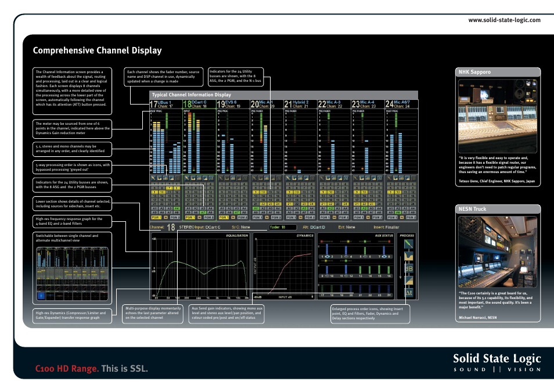This screenshot has height=392, width=554.
Task: Open the large Insert icon in Process panel
Action: click(409, 244)
